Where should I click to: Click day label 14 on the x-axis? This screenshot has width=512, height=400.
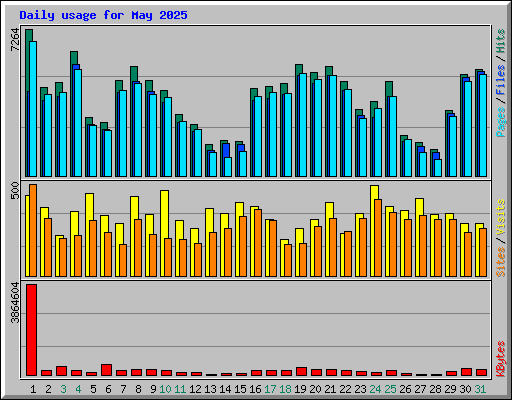(x=225, y=389)
